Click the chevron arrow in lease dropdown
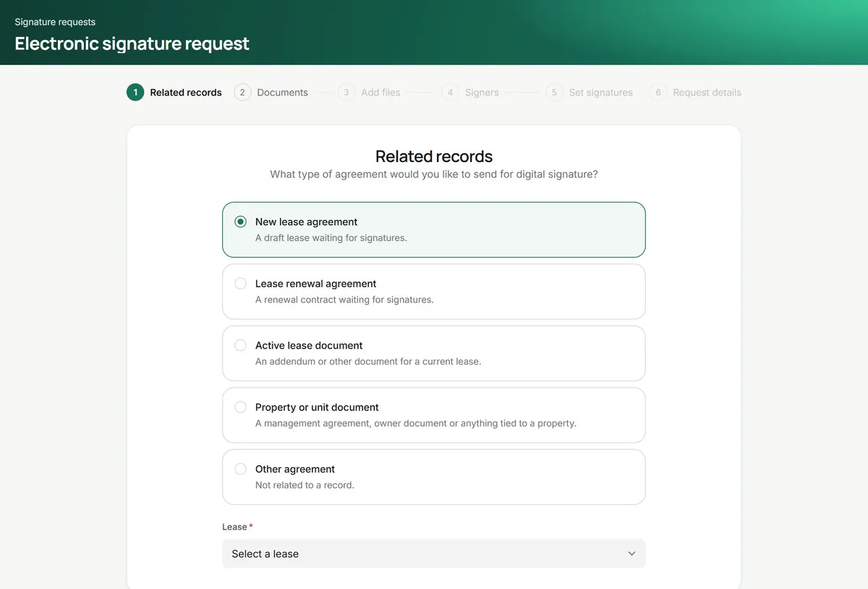 [631, 554]
